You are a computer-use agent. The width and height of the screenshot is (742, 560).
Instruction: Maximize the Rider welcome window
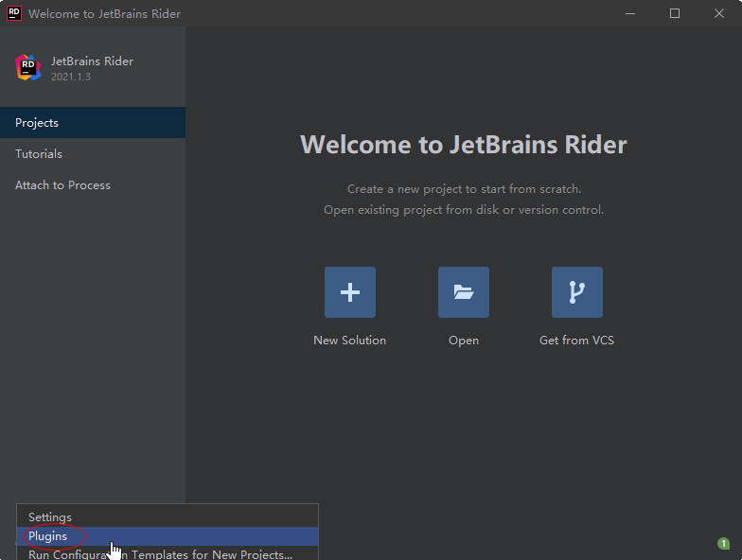point(675,13)
